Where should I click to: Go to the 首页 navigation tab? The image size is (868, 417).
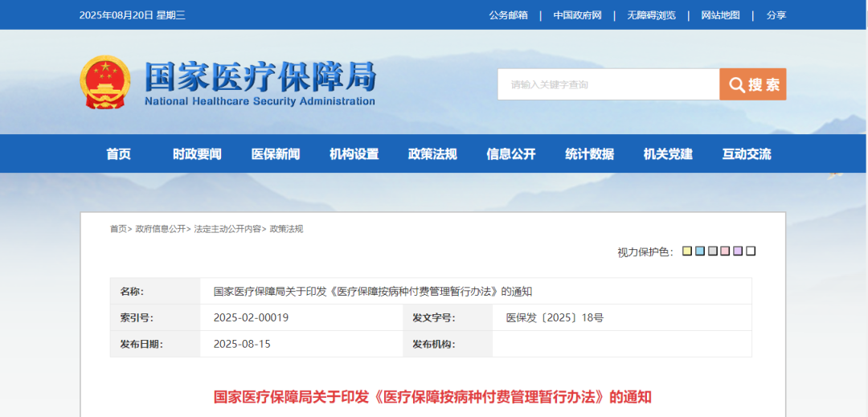118,153
